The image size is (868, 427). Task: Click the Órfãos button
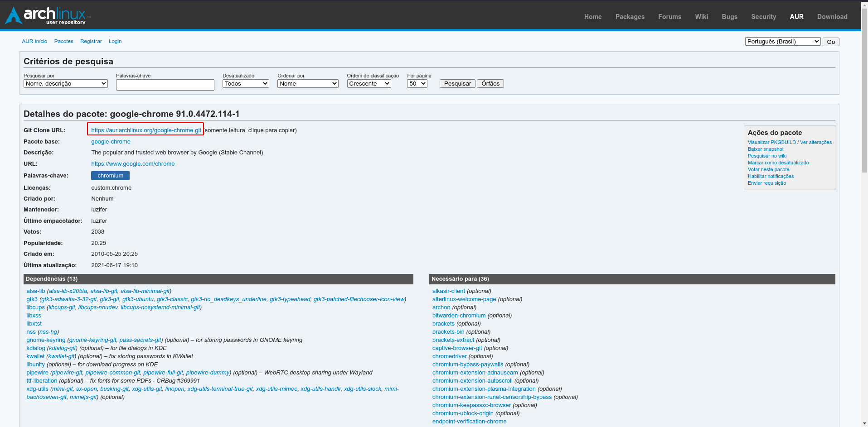[490, 84]
